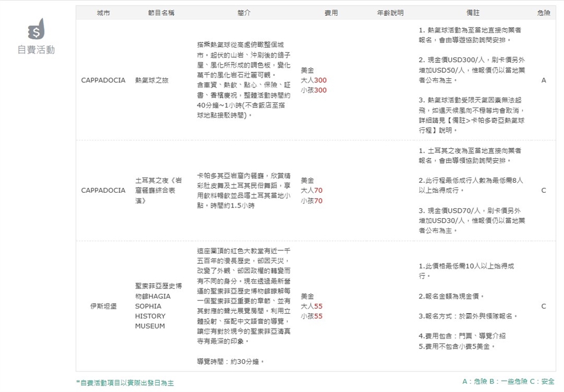Screen dimensions: 564x392
Task: Click the 自費活動 section label
Action: click(36, 50)
